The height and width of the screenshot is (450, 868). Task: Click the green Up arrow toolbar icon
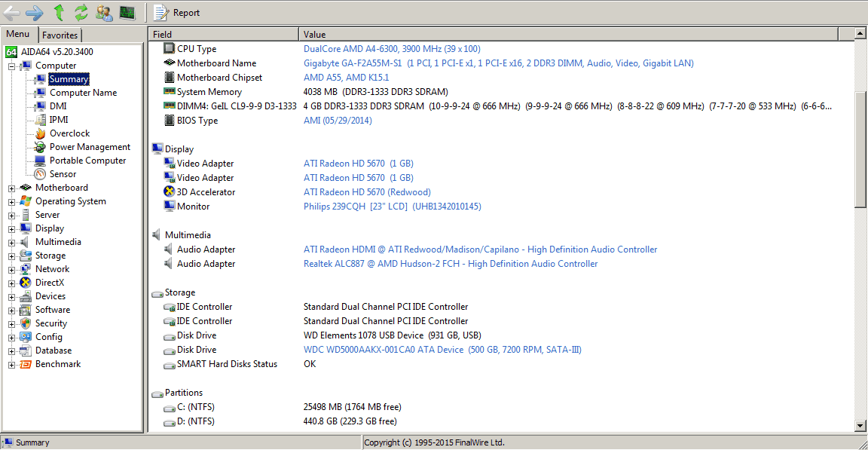pos(59,12)
